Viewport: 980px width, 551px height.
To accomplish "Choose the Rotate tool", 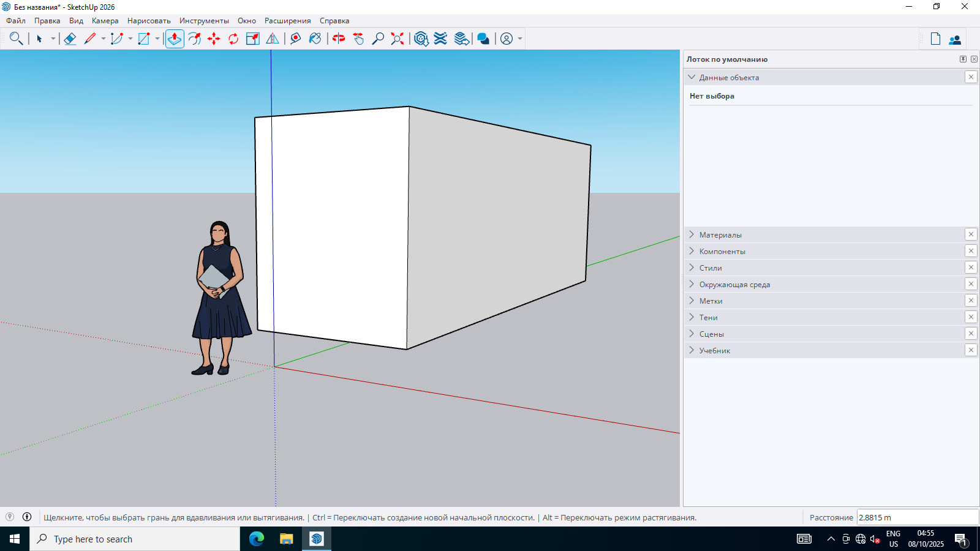I will [x=233, y=39].
